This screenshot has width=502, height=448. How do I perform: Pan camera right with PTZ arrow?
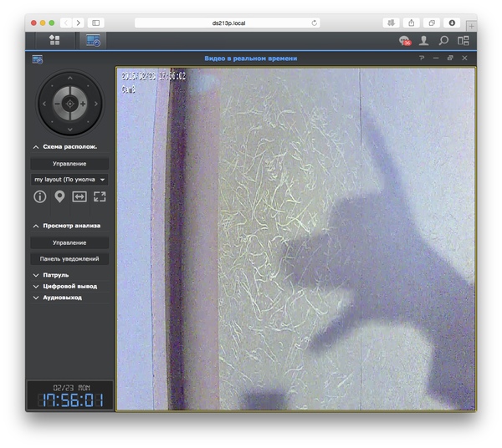[x=96, y=104]
